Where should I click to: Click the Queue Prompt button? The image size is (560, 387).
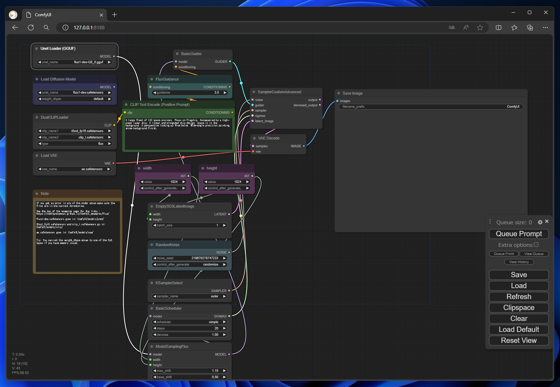[519, 234]
